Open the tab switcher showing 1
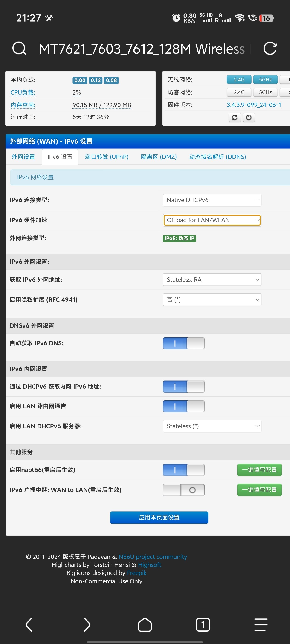Screen dimensions: 290x644 click(x=203, y=624)
